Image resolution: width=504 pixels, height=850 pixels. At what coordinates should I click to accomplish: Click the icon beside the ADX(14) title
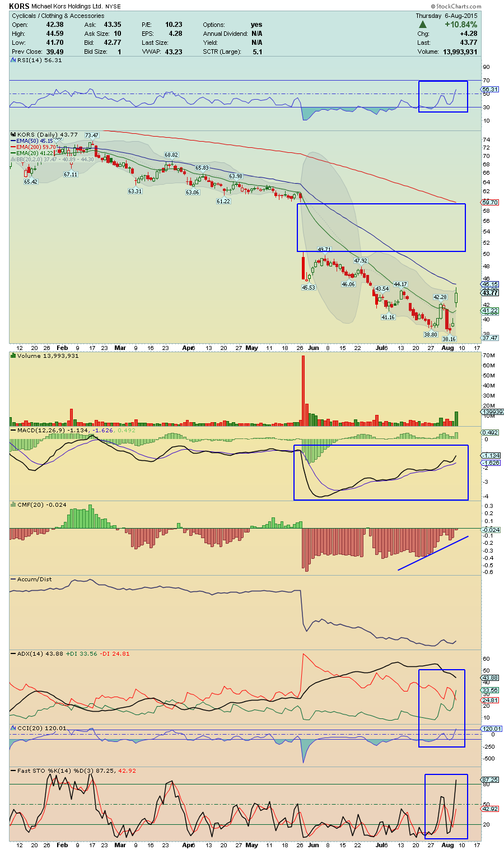[x=13, y=653]
